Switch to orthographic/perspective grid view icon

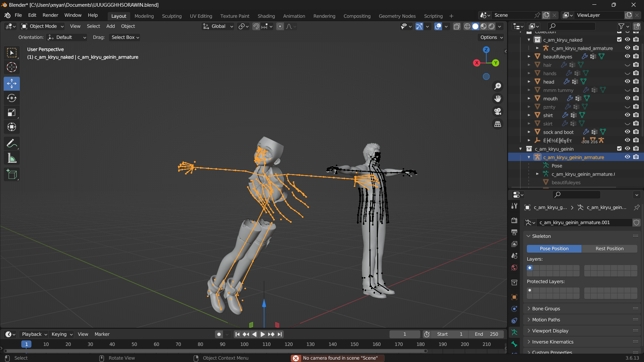(498, 124)
